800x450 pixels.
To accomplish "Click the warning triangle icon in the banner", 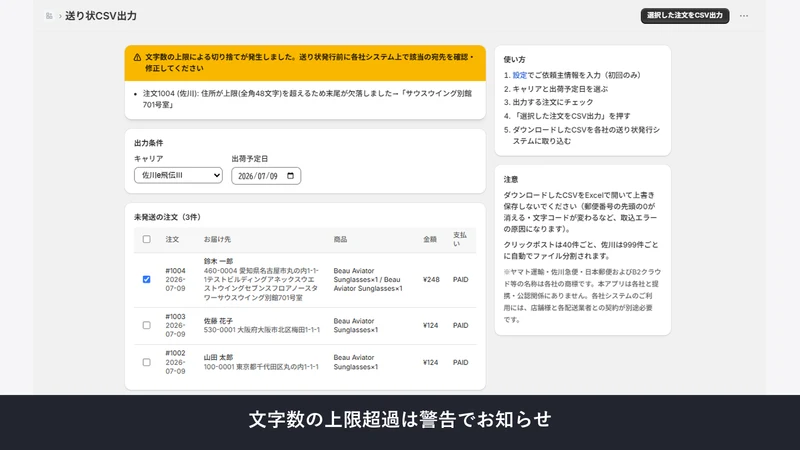I will [137, 58].
